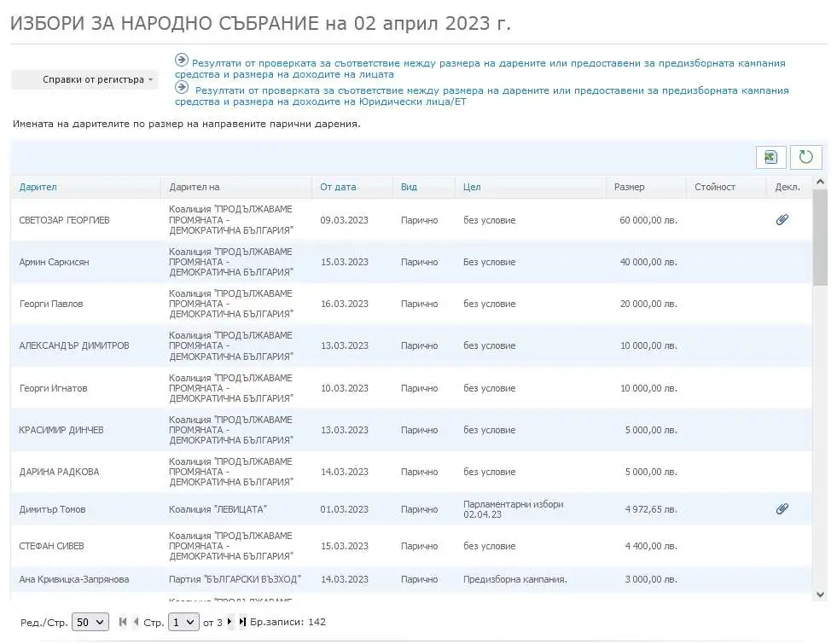Open declaration attachment for Светозар Георгиев
This screenshot has height=644, width=837.
782,220
